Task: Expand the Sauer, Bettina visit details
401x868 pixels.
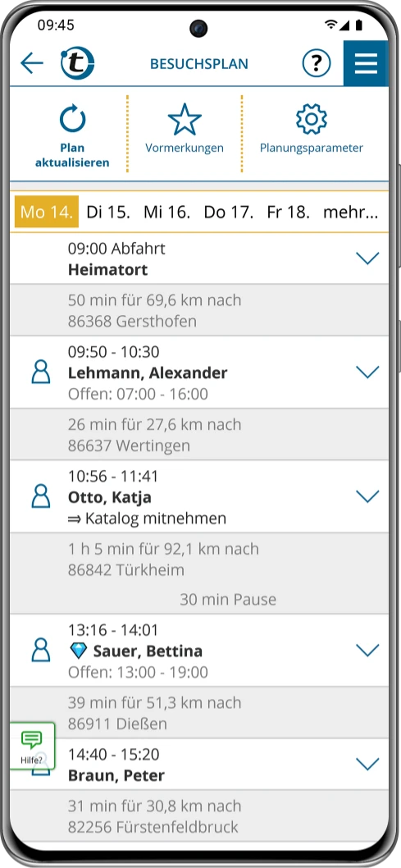Action: (367, 650)
